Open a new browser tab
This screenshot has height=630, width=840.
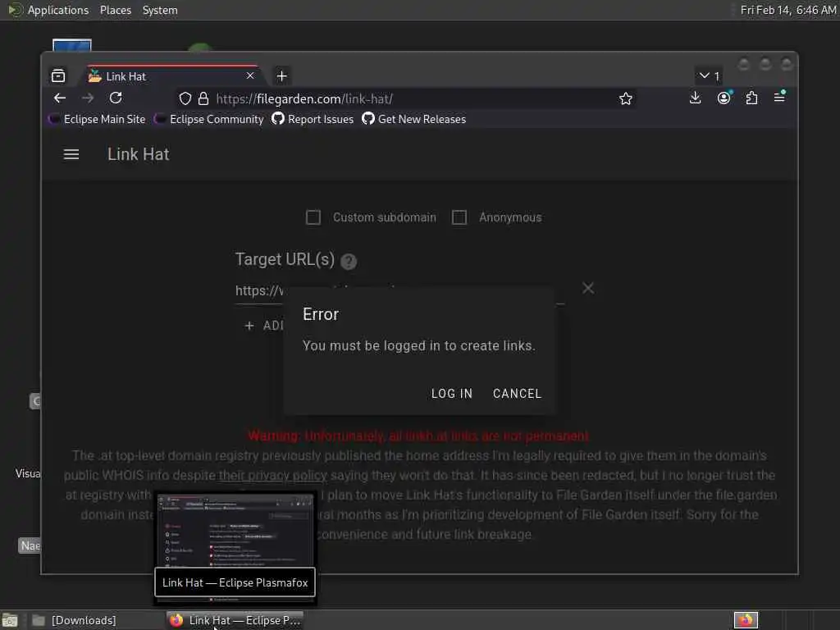coord(282,76)
